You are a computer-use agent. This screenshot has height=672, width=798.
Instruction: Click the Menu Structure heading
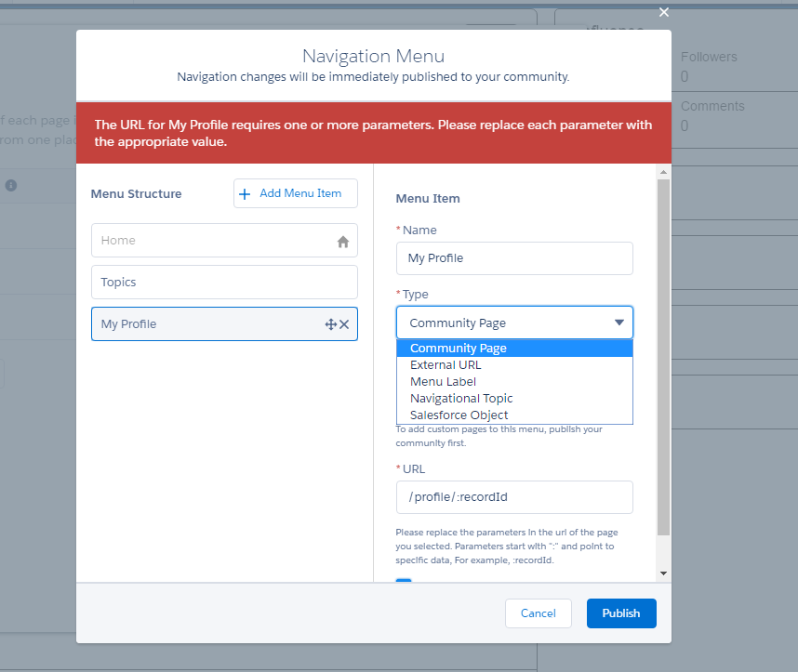pyautogui.click(x=137, y=194)
